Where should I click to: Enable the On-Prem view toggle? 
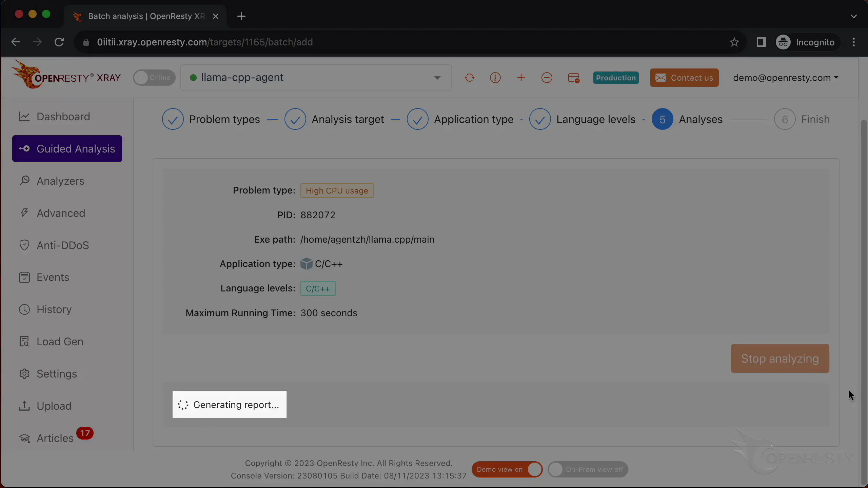[588, 469]
